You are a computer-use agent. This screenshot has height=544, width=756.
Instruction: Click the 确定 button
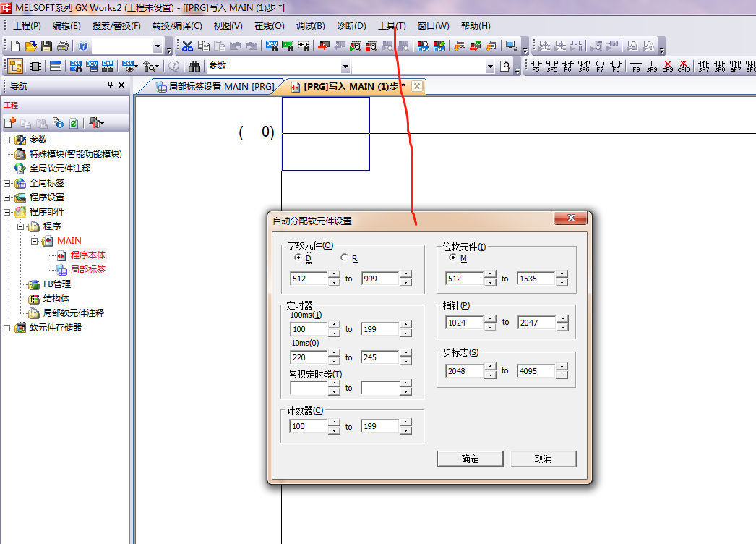click(x=470, y=459)
